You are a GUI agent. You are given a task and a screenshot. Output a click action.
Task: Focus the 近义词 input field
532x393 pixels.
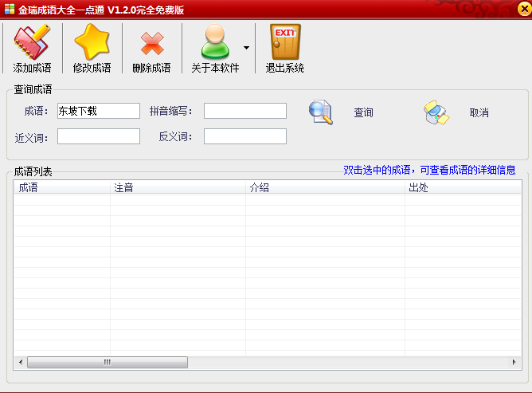tap(99, 136)
